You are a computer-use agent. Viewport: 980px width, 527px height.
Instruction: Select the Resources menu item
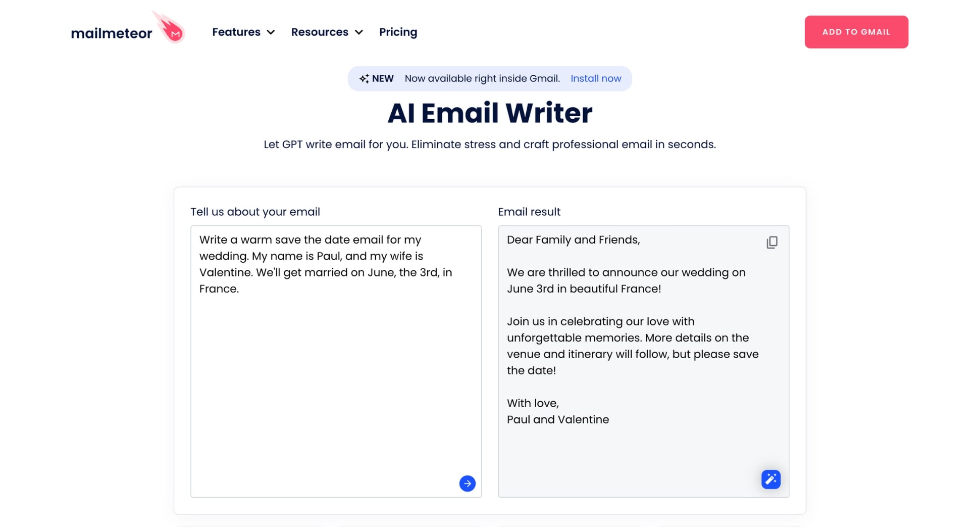tap(320, 32)
